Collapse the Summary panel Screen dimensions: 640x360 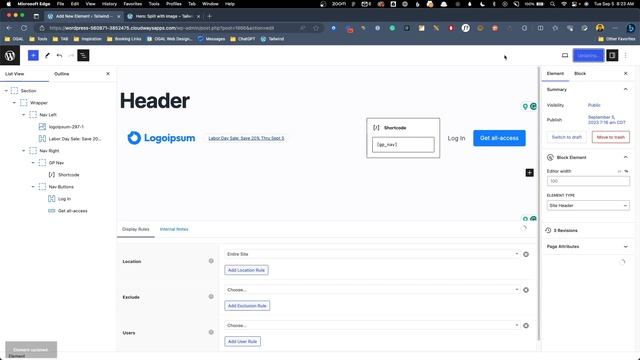(626, 89)
